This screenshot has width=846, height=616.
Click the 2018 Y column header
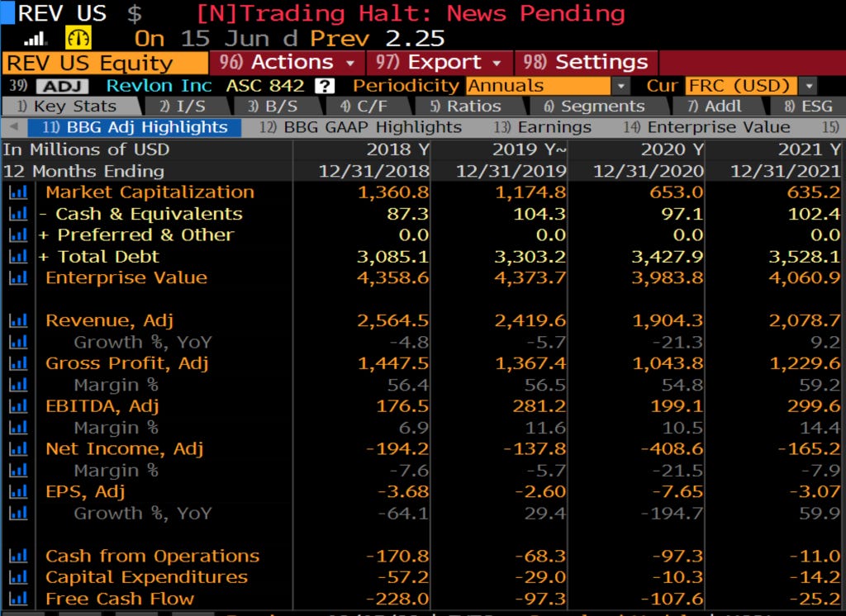(398, 149)
